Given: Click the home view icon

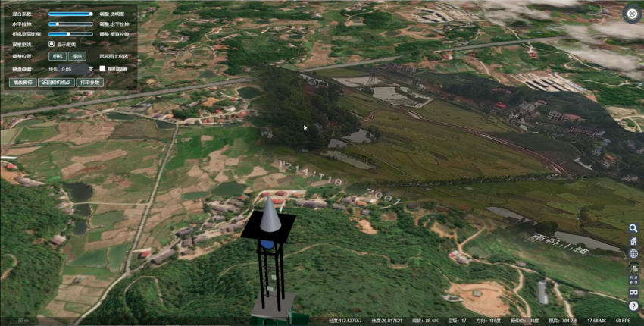Looking at the screenshot, I should (633, 241).
